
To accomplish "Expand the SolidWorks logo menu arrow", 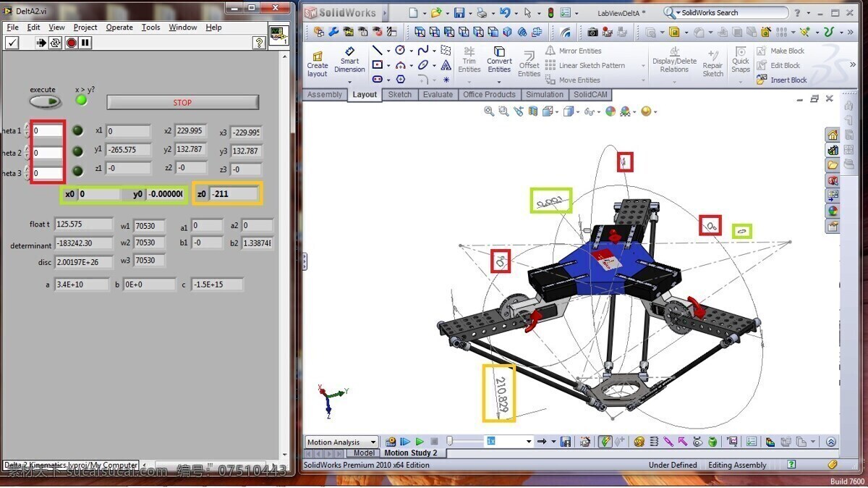I will pyautogui.click(x=384, y=13).
